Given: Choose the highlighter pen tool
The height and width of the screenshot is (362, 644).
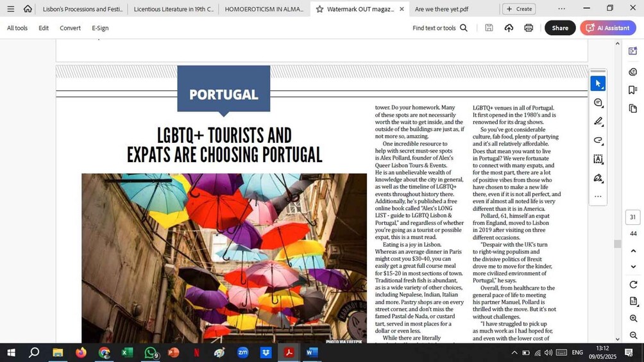Looking at the screenshot, I should click(x=598, y=121).
